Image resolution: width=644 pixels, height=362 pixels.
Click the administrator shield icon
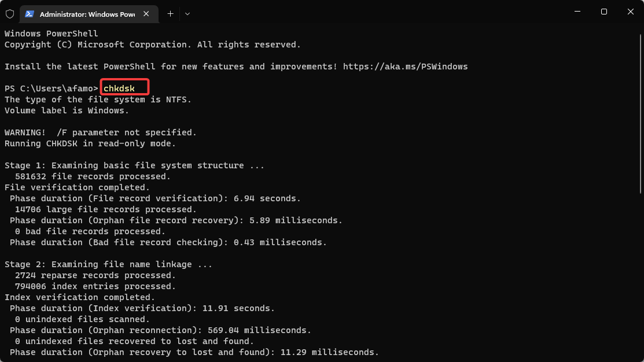point(10,14)
